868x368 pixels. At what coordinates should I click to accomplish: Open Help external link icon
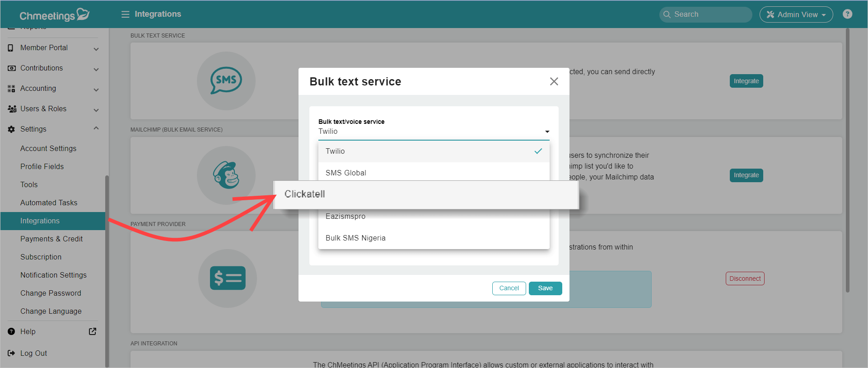tap(93, 331)
